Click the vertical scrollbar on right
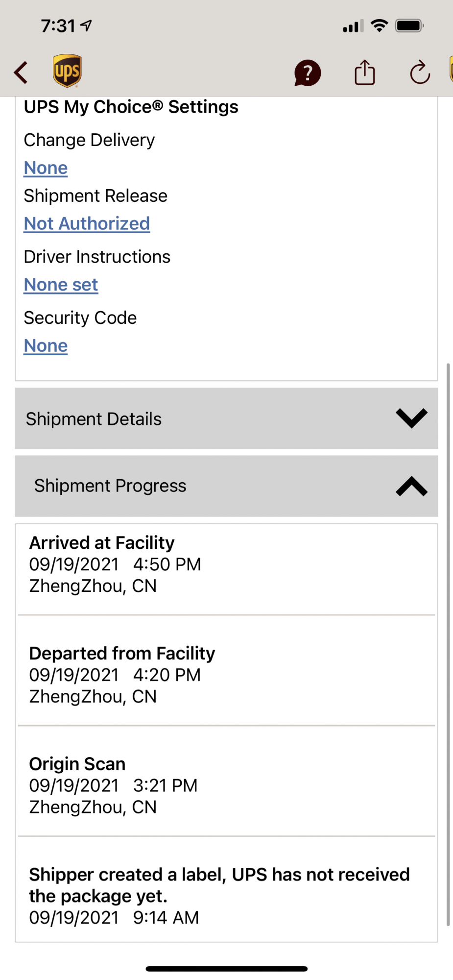453x980 pixels. point(448,644)
